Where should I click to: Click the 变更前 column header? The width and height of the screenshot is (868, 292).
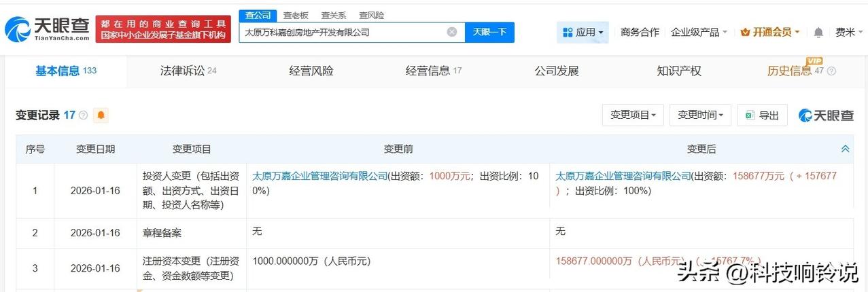(398, 149)
